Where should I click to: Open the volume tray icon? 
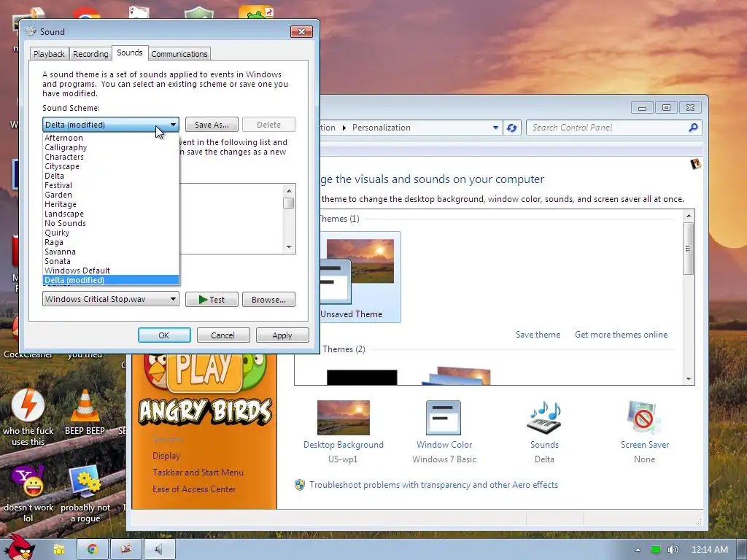673,550
